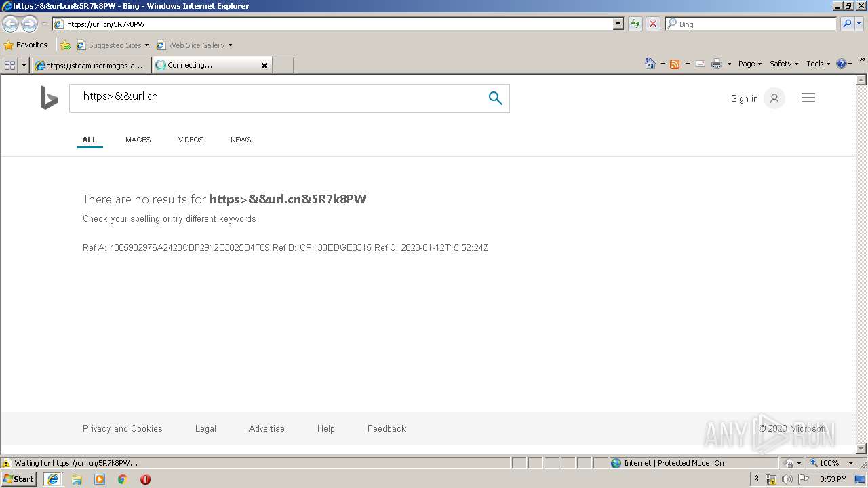Expand the Web Slice Gallery dropdown arrow
The width and height of the screenshot is (868, 488).
(230, 45)
